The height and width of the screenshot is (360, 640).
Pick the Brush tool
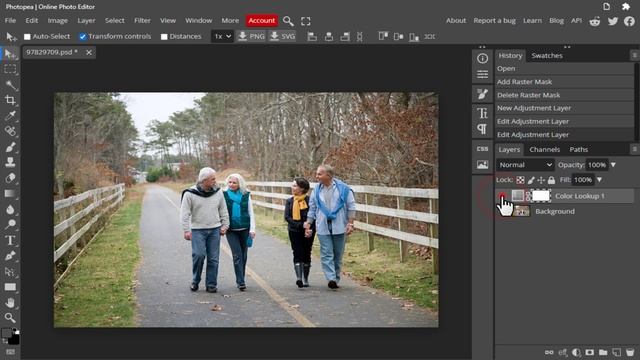coord(10,147)
